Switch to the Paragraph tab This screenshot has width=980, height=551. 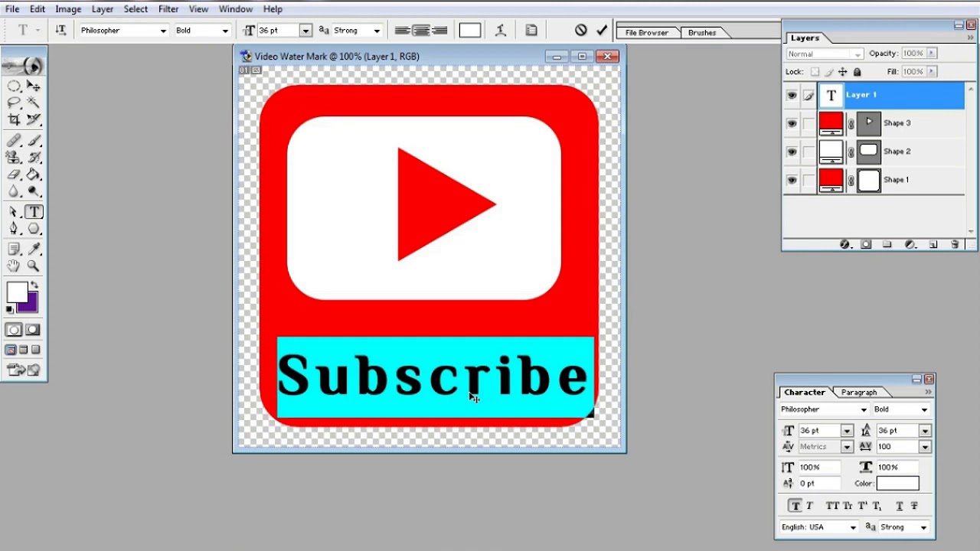[859, 393]
